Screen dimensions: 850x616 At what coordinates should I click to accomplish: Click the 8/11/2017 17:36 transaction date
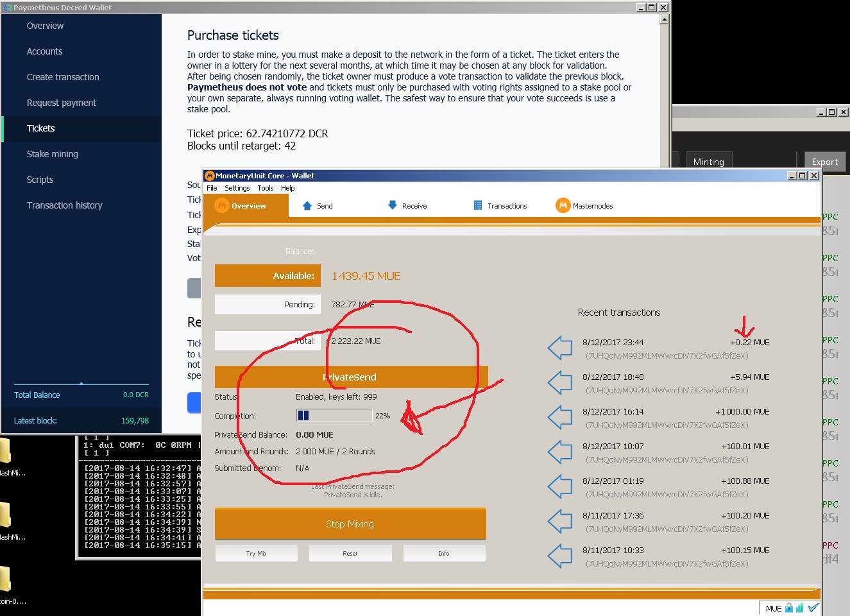613,516
